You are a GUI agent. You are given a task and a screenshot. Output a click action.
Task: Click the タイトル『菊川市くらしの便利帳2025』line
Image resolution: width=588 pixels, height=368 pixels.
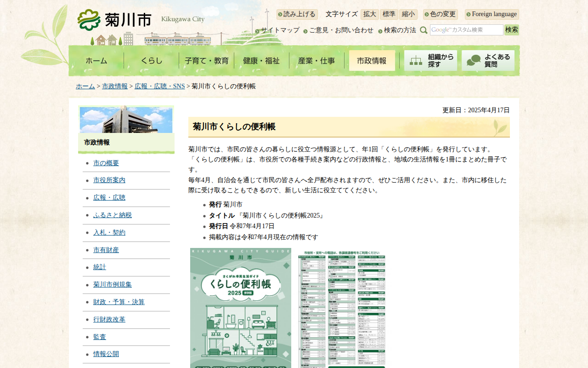coord(267,215)
